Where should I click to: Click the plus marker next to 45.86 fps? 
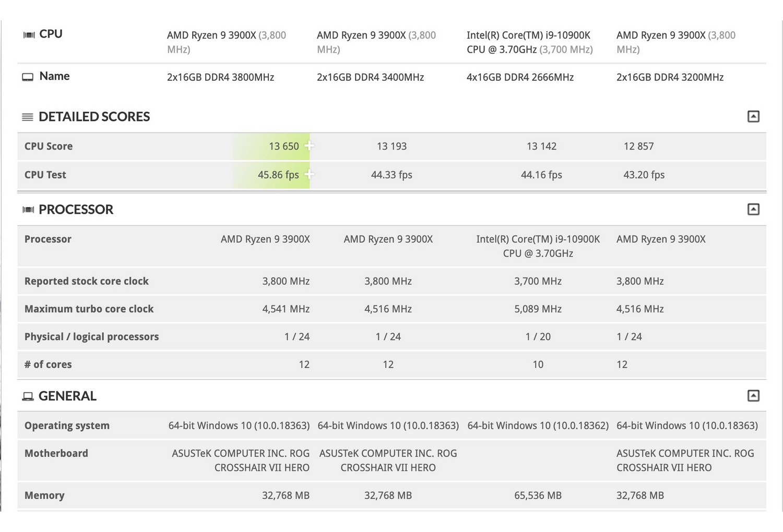coord(309,174)
